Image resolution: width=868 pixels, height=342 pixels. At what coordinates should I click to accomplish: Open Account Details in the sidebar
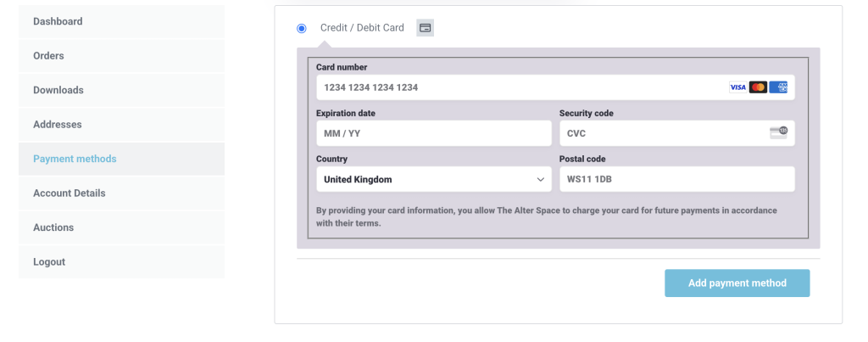(121, 193)
